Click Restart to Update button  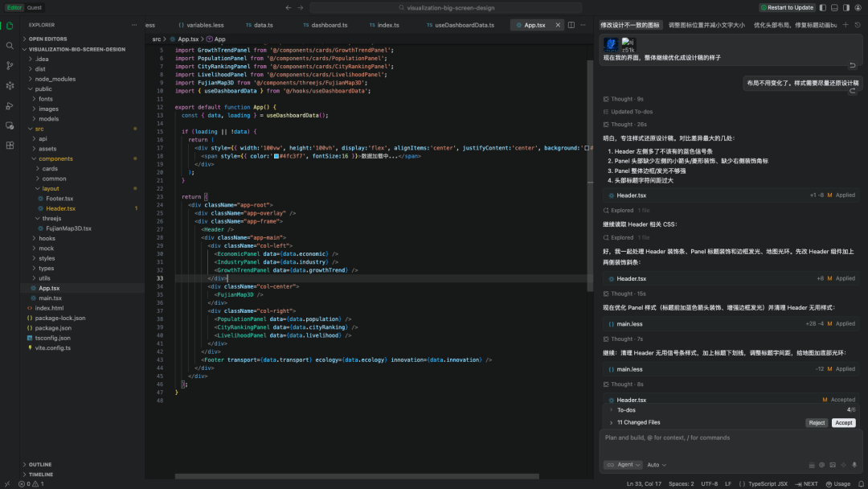(x=787, y=8)
